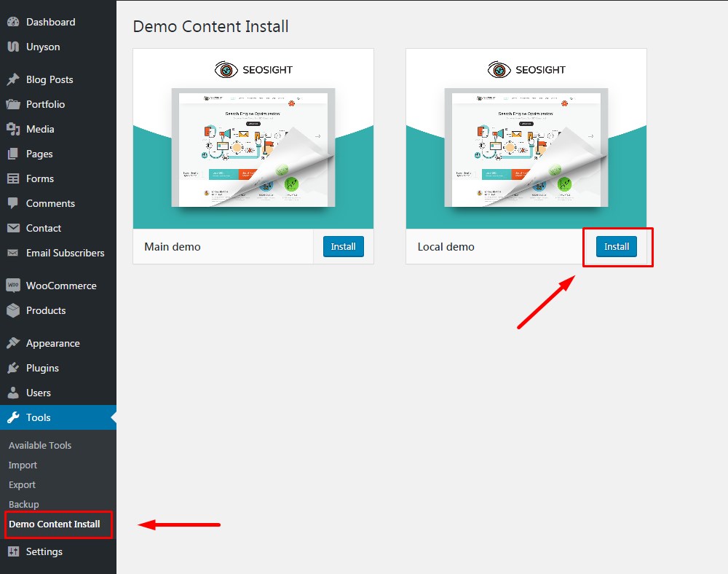The image size is (728, 574).
Task: Open the Pages menu
Action: click(39, 154)
